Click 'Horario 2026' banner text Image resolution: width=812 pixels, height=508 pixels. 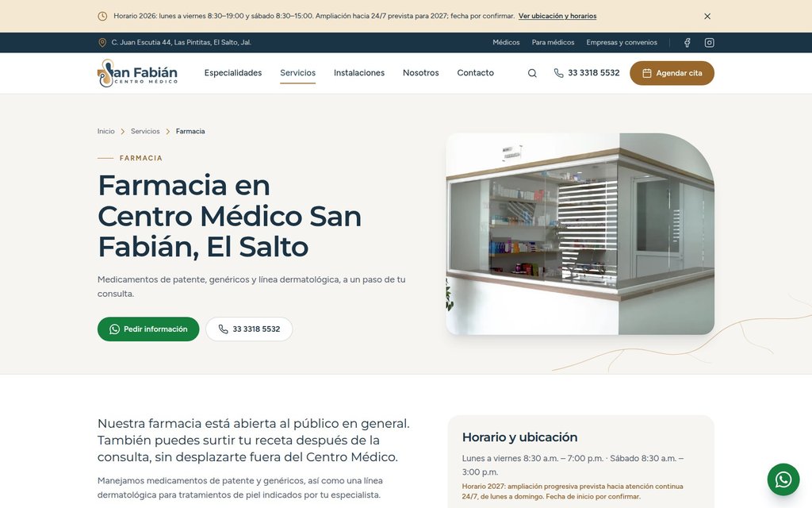tap(314, 16)
